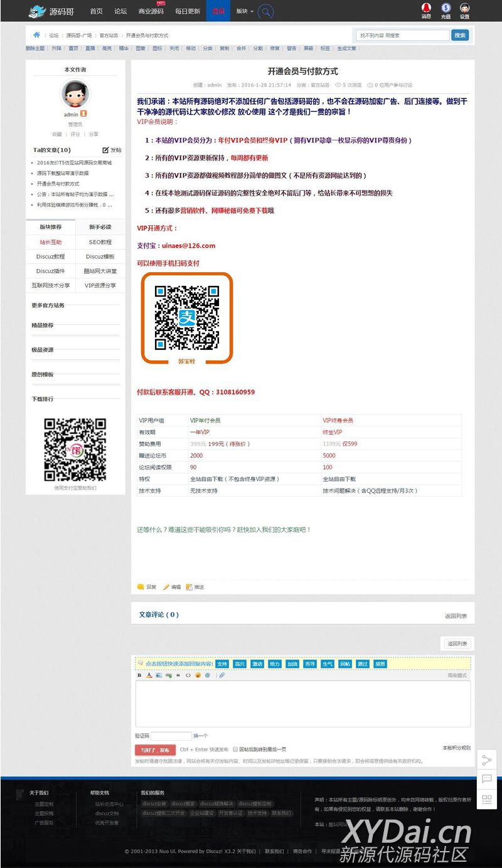Open the magnifier search icon in navbar
Viewport: 502px width, 868px height.
(x=266, y=11)
